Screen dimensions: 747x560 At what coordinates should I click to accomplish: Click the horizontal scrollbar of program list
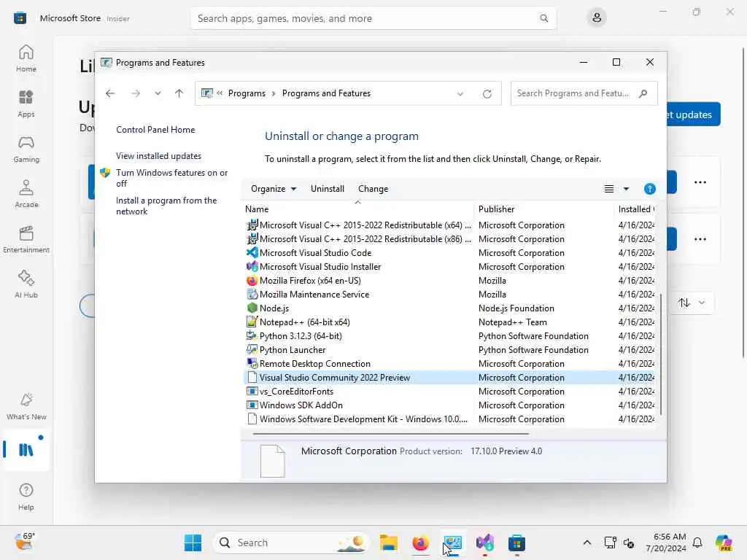[x=391, y=434]
